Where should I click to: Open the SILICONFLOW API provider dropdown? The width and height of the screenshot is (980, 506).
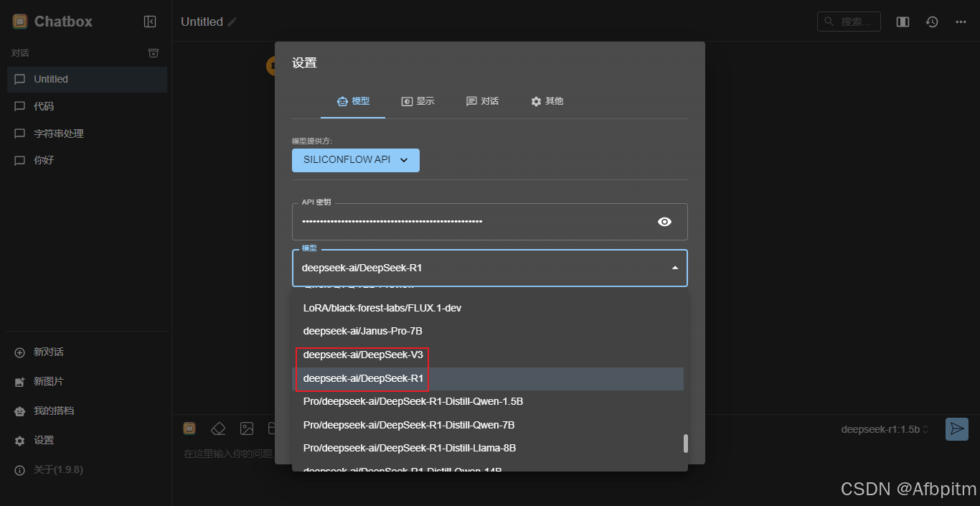(x=356, y=160)
